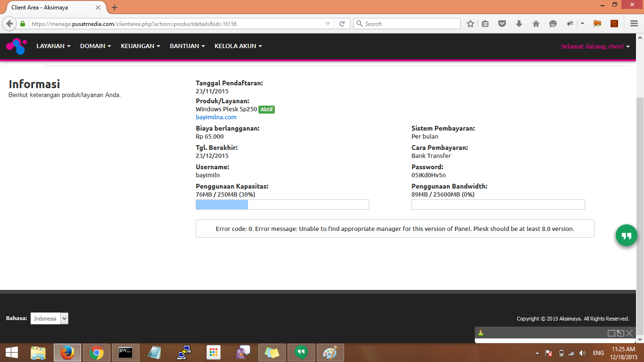This screenshot has height=362, width=644.
Task: Click the 76MB / 250MB (30%) usage text
Action: 225,195
